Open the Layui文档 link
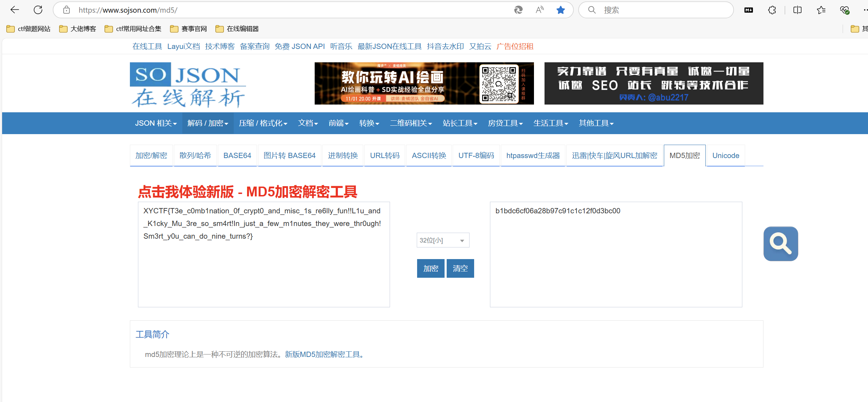 point(184,46)
